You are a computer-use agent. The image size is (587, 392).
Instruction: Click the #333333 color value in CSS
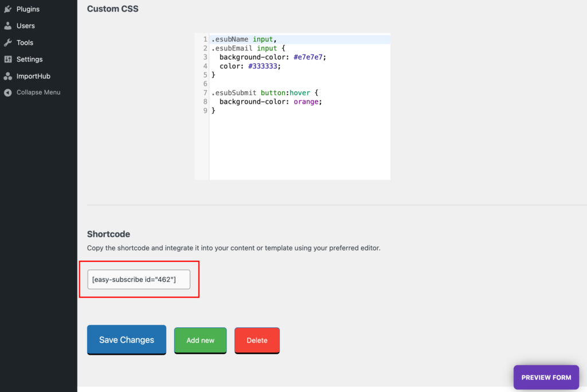(x=264, y=66)
